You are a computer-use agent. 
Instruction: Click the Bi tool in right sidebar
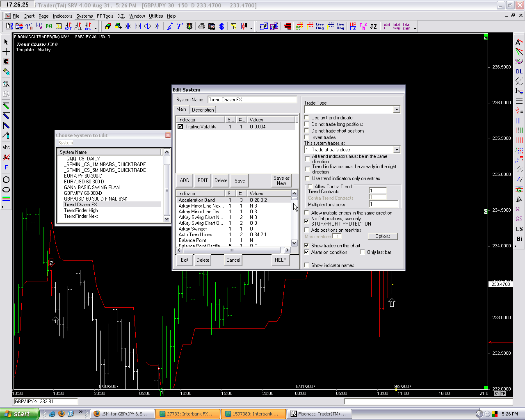(x=519, y=239)
